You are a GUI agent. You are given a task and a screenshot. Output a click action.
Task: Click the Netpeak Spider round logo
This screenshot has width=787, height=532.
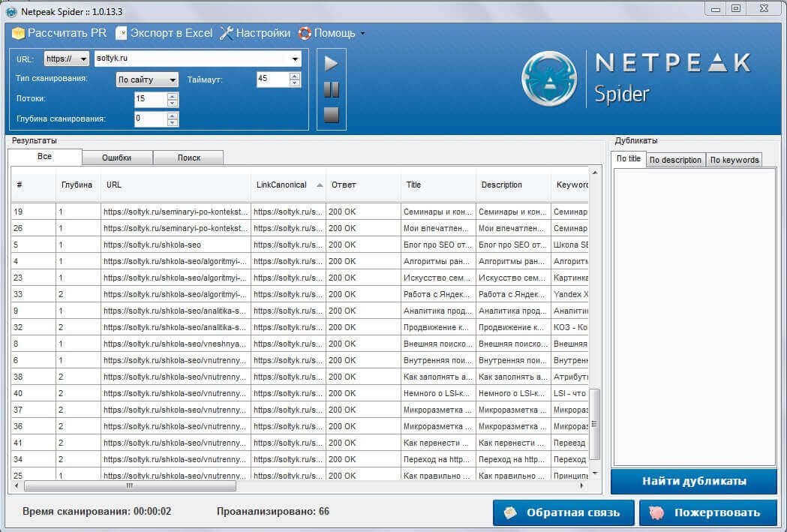(549, 80)
